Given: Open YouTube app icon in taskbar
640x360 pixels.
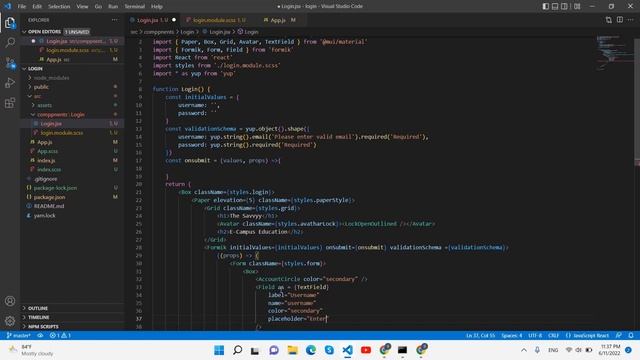Looking at the screenshot, I should coord(366,350).
